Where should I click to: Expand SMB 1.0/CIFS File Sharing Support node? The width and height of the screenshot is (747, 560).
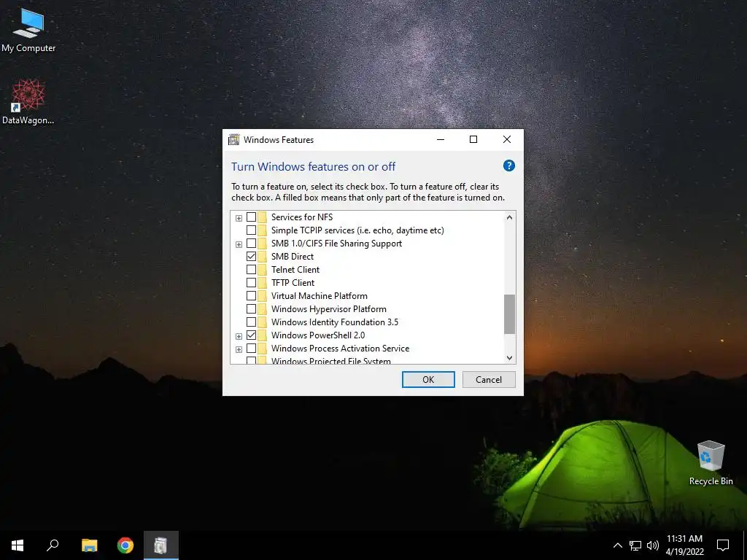click(x=239, y=244)
